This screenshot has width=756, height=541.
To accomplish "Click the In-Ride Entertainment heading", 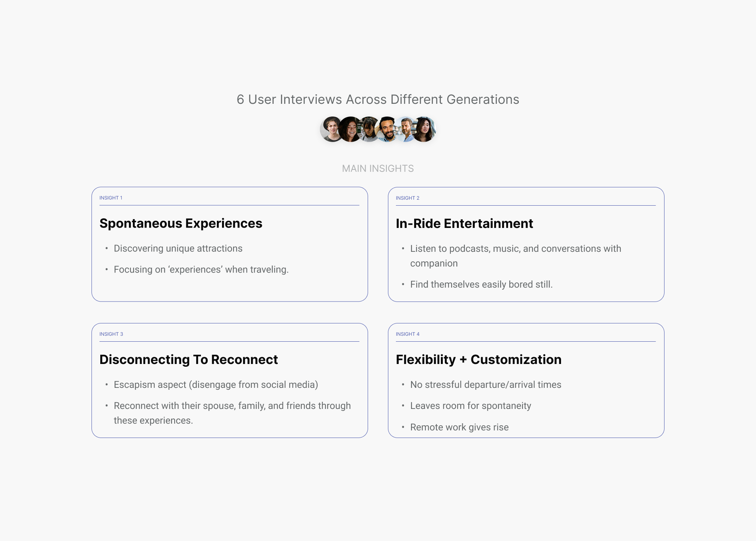I will point(464,224).
